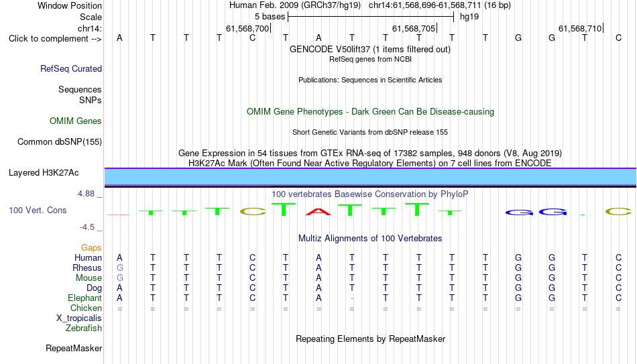Select the X_tropicalis species label
The height and width of the screenshot is (364, 637).
coord(79,318)
